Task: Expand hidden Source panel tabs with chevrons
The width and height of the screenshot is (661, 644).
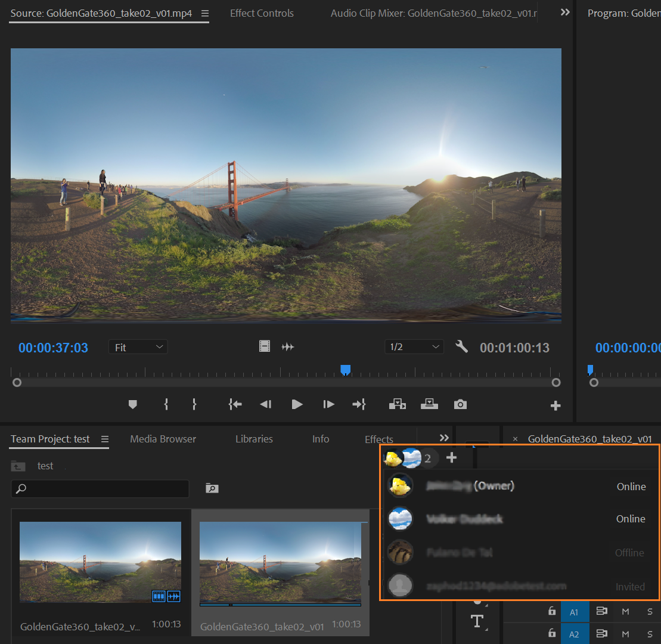Action: (x=565, y=13)
